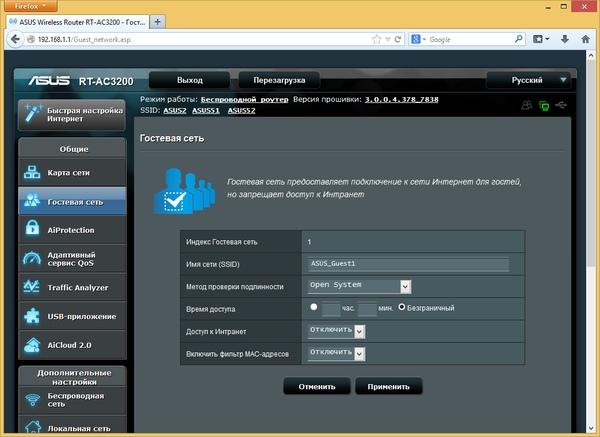Go to Firefox home page icon
600x437 pixels.
[x=585, y=39]
